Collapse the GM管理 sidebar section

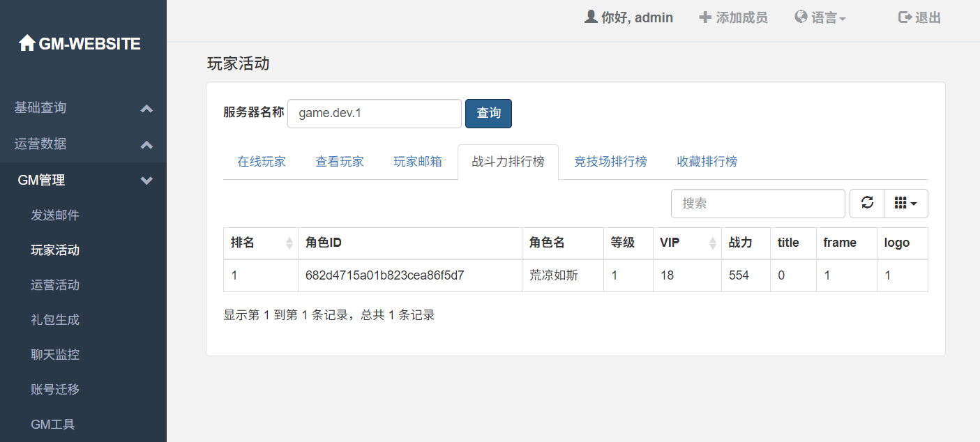146,181
